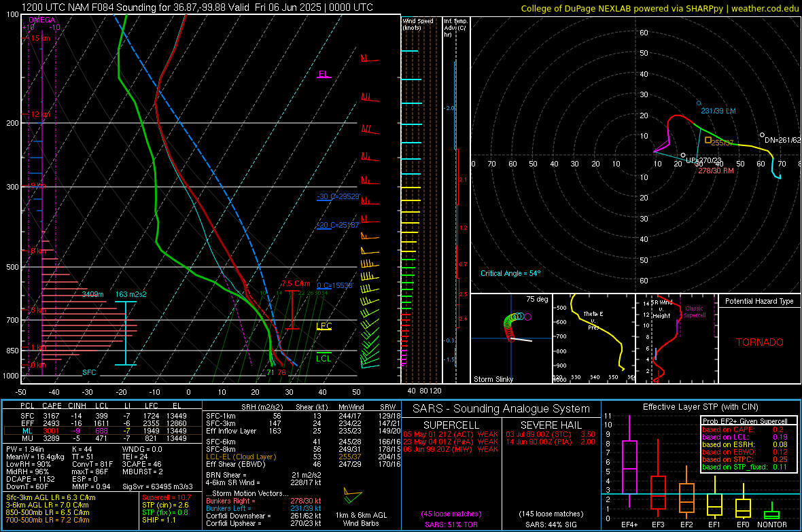The image size is (802, 532).
Task: Click the 'Wind Speed (knots)' panel heading
Action: click(x=418, y=24)
